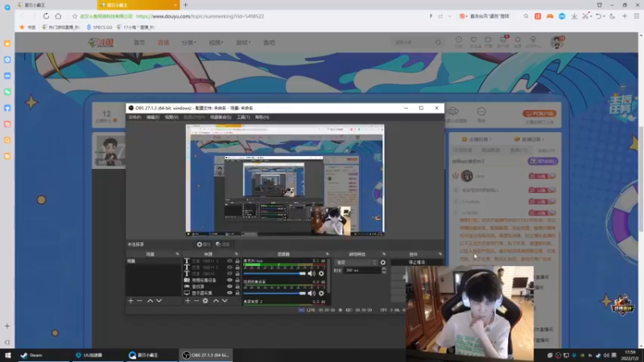
Task: Remove the selected source with the minus icon
Action: (196, 301)
